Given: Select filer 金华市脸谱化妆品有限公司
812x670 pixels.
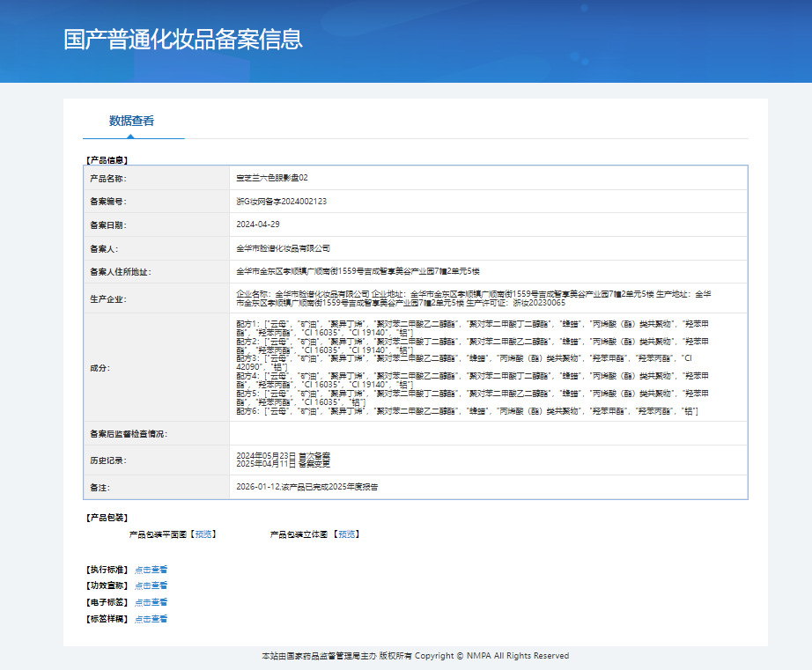Looking at the screenshot, I should pos(283,248).
